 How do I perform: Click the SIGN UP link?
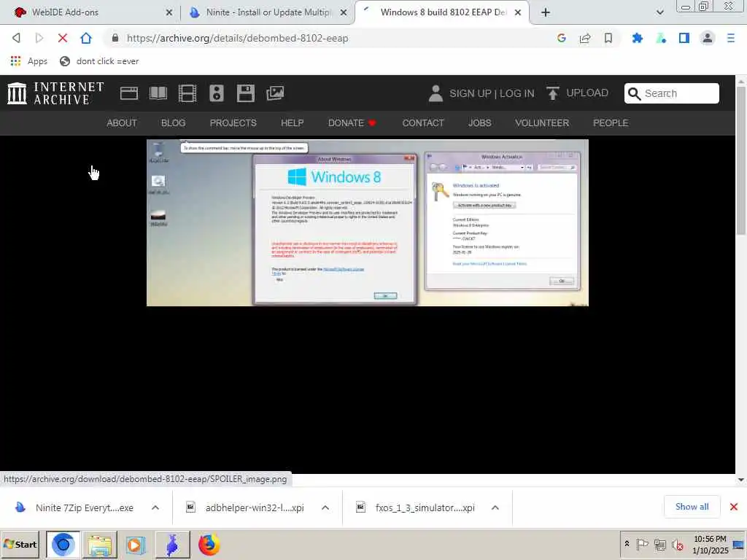tap(471, 93)
